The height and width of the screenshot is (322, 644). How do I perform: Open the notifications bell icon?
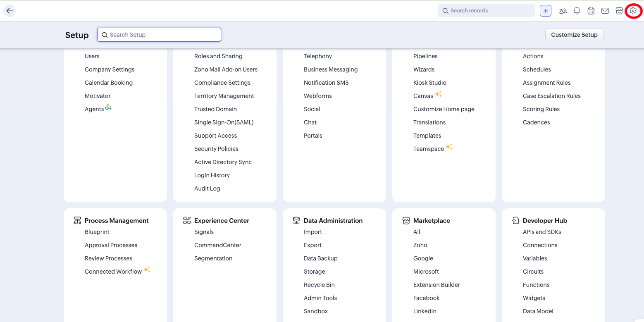[x=577, y=11]
